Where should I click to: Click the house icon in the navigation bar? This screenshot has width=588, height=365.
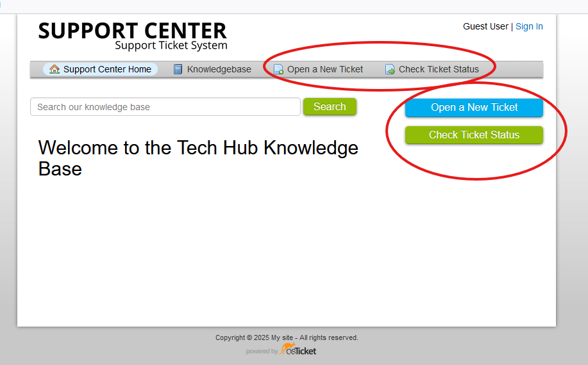55,69
